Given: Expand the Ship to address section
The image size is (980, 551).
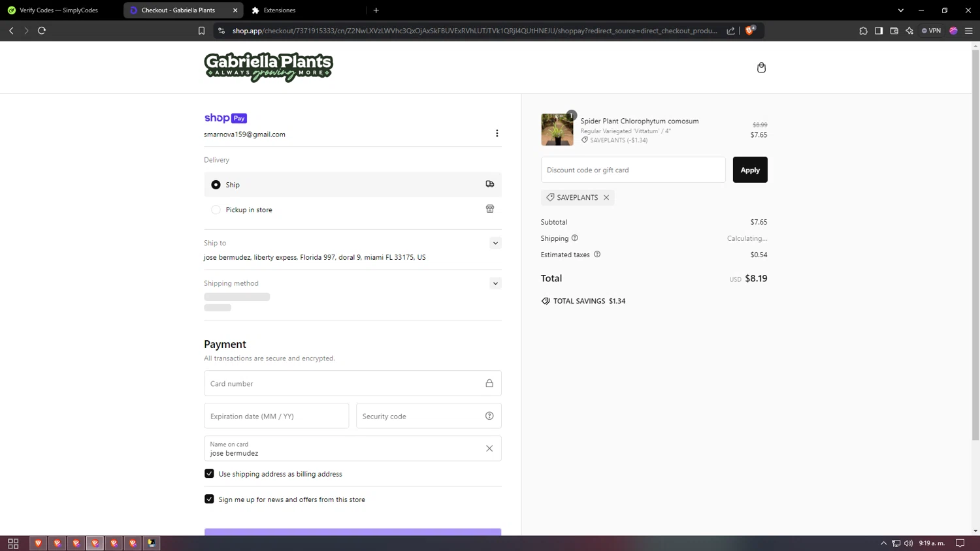Looking at the screenshot, I should pyautogui.click(x=495, y=243).
